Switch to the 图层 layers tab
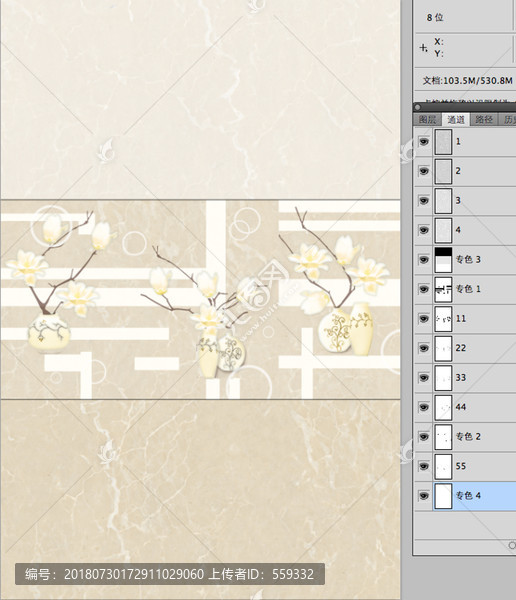The width and height of the screenshot is (516, 600). (427, 119)
